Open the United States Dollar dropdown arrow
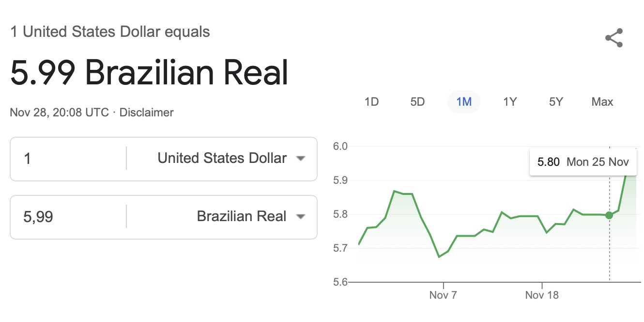Screen dimensions: 644x322 pyautogui.click(x=301, y=159)
